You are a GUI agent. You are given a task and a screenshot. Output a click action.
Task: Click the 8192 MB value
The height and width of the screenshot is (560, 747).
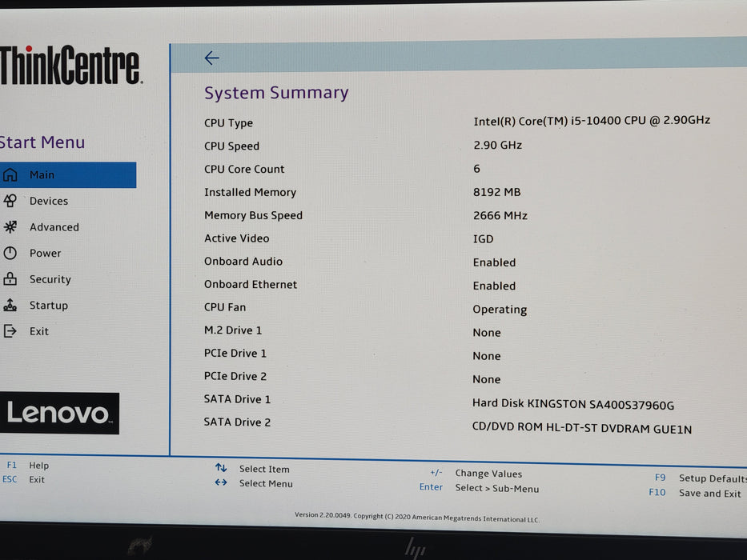[x=497, y=192]
